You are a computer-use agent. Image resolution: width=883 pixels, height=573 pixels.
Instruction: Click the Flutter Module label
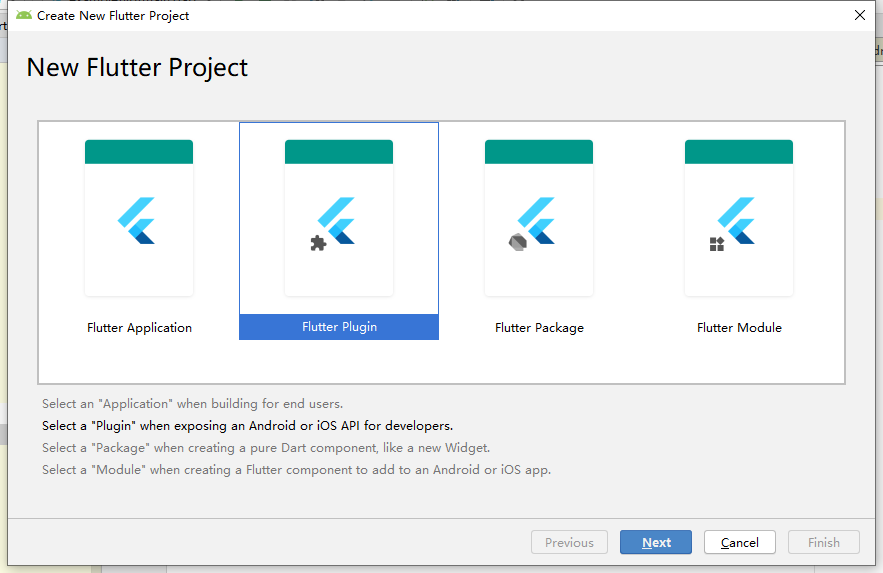[739, 328]
